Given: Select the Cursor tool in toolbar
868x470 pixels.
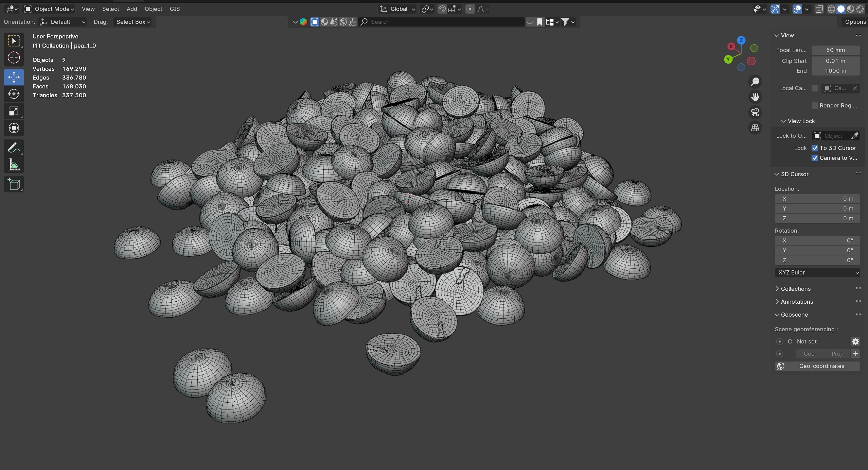Looking at the screenshot, I should [14, 58].
